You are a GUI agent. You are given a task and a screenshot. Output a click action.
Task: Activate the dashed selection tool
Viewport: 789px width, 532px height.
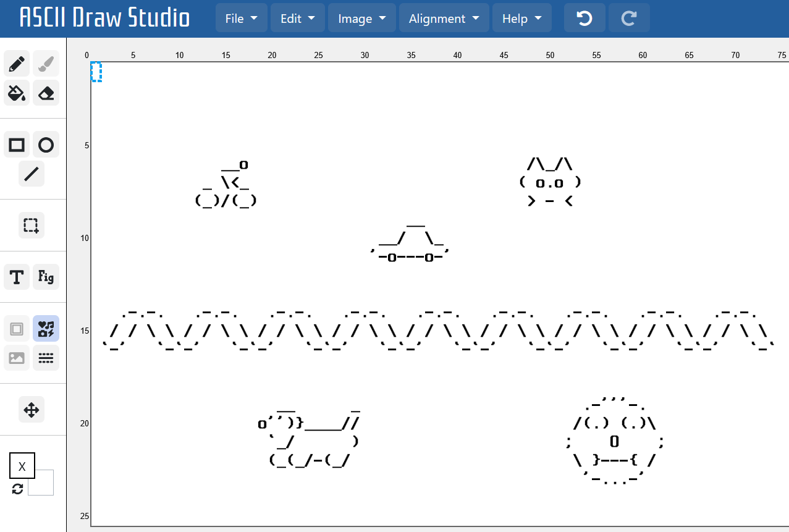(x=32, y=225)
